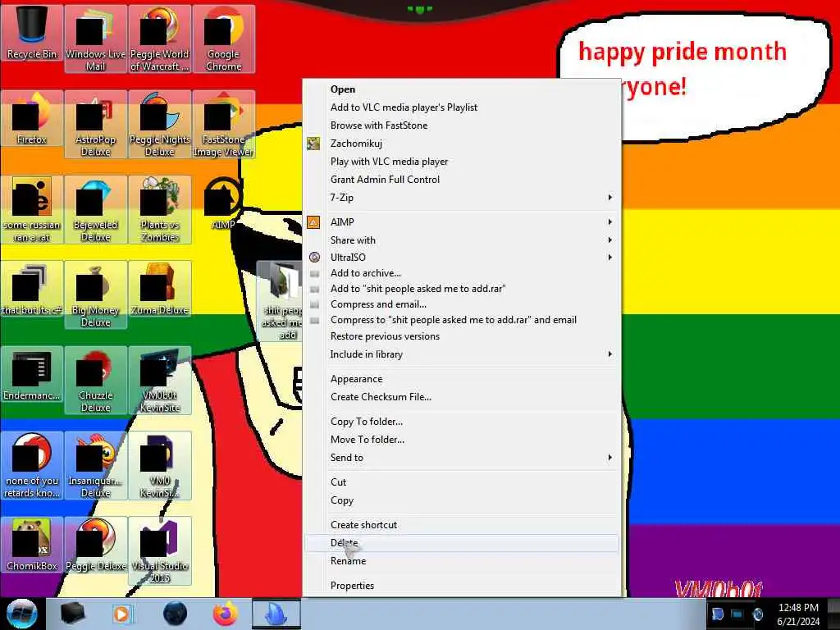Choose Compress and email...
Viewport: 840px width, 630px height.
(x=462, y=304)
